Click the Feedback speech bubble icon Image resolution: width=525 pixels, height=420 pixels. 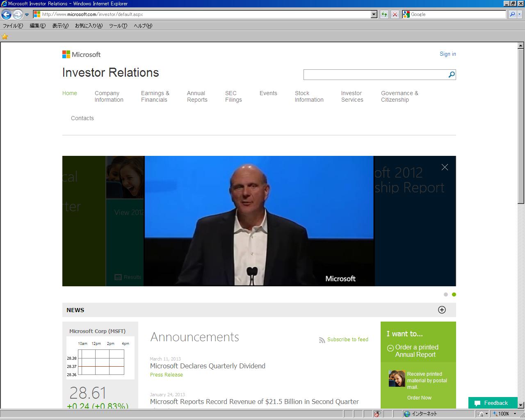click(x=477, y=403)
